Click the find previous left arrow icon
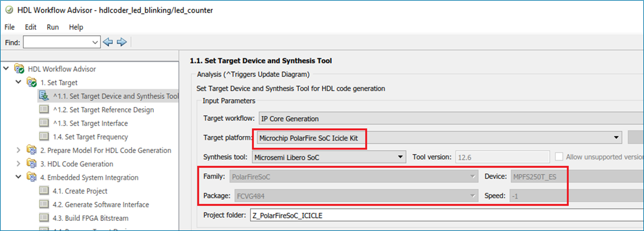The height and width of the screenshot is (231, 644). pos(107,42)
